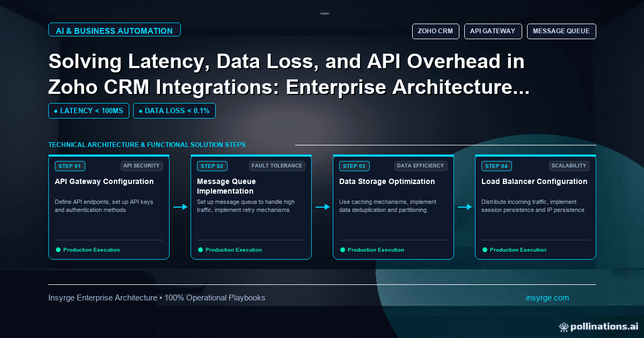Screen dimensions: 644x338
Task: Click the SCALABILITY tag
Action: pyautogui.click(x=569, y=166)
